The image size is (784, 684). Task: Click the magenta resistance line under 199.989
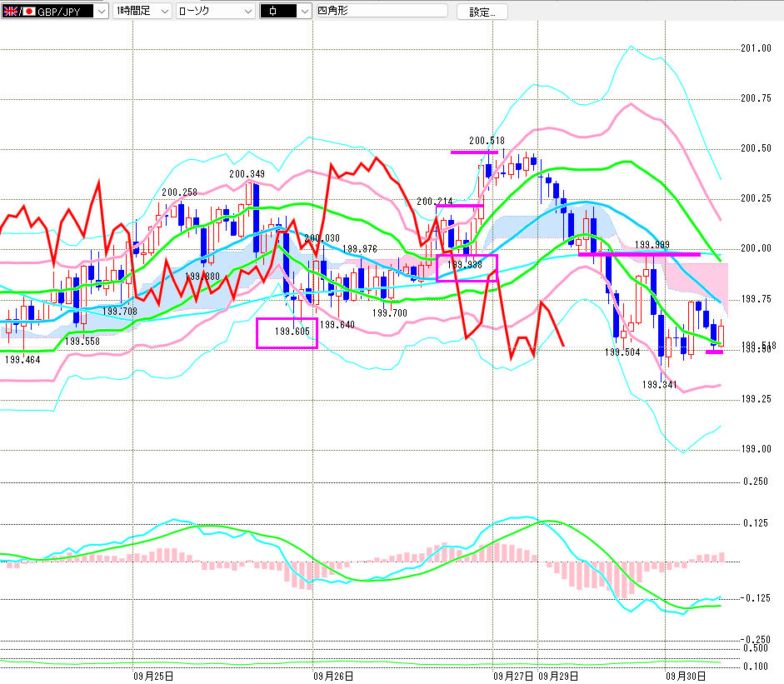(x=639, y=254)
